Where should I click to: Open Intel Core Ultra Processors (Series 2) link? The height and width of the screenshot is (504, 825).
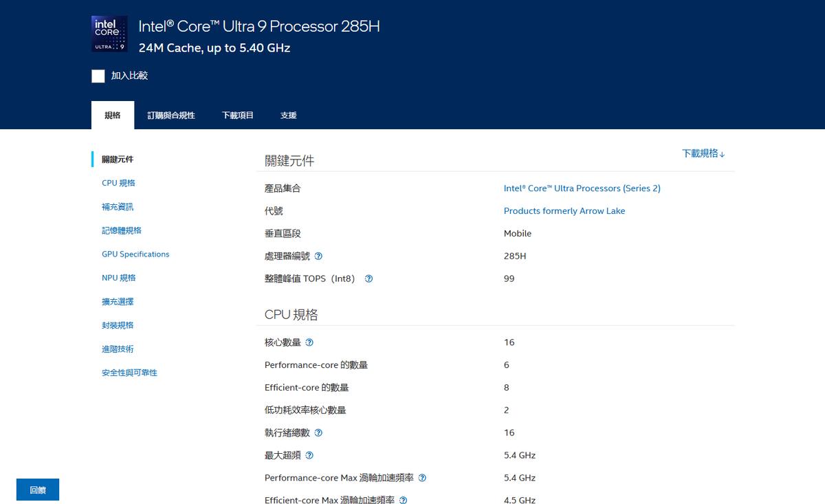(x=582, y=188)
